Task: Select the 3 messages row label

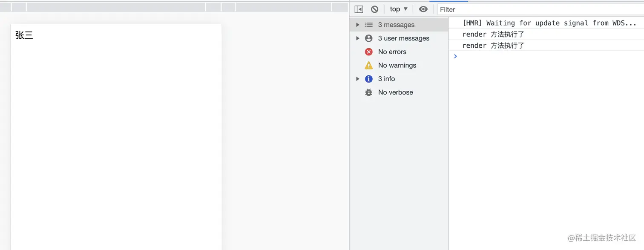Action: tap(396, 25)
